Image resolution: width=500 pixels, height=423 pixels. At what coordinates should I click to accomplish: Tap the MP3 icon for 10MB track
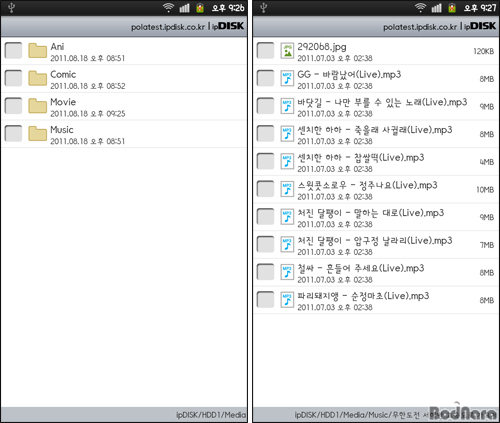tap(287, 189)
